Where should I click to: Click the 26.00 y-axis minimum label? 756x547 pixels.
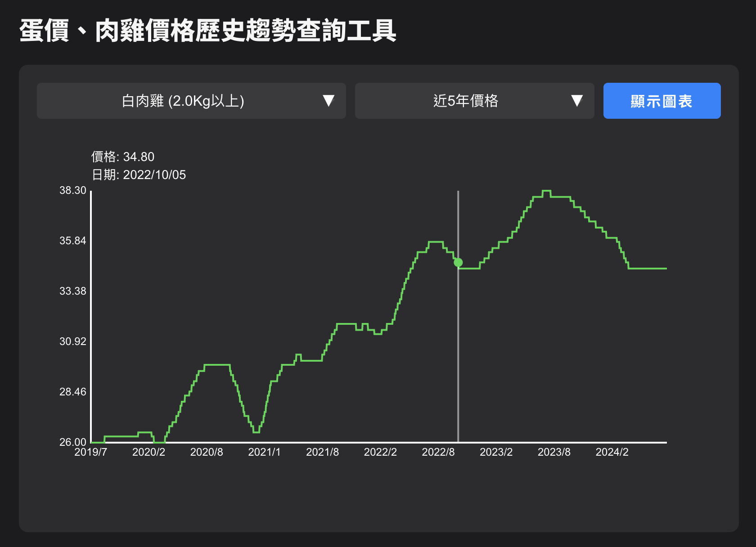tap(72, 442)
